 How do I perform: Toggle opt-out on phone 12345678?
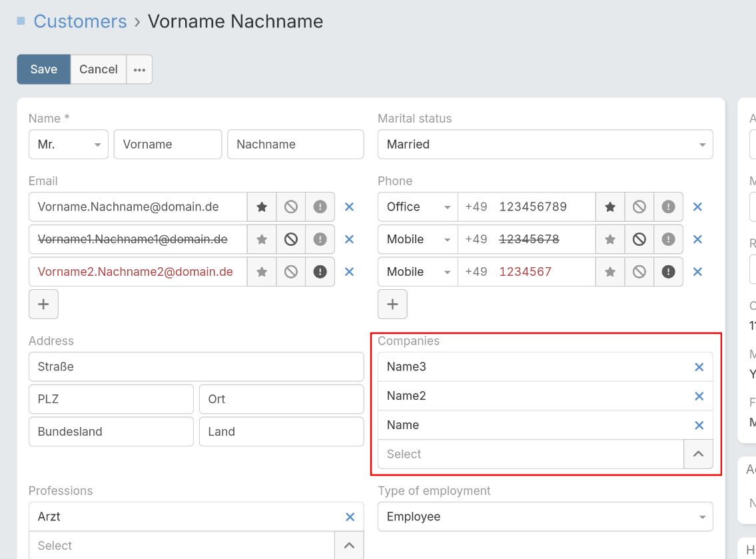[639, 239]
